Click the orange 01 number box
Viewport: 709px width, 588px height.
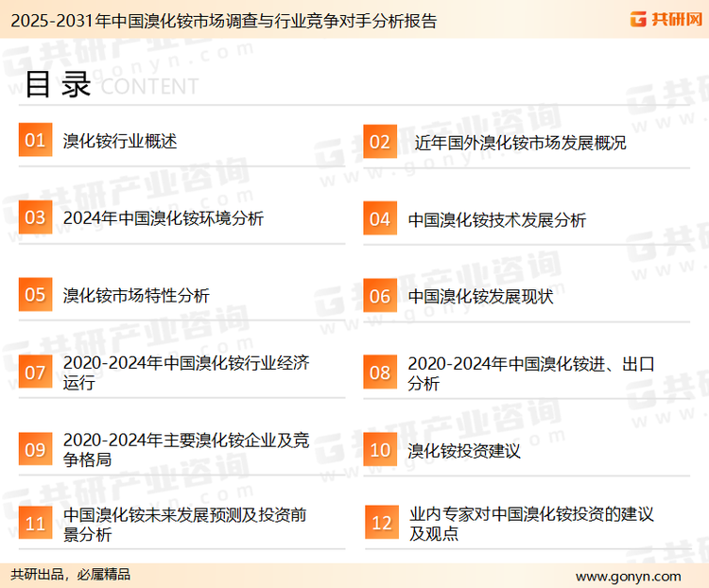(x=35, y=140)
